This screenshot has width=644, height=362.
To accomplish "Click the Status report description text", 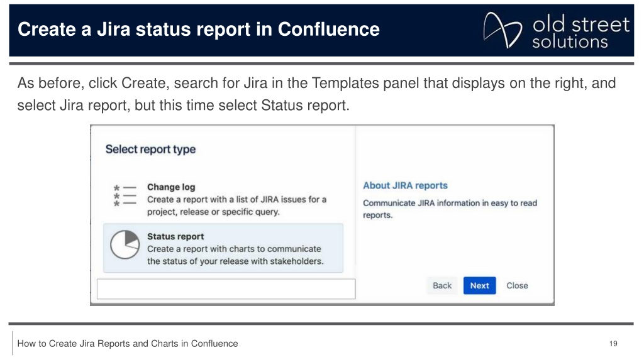I will 235,255.
